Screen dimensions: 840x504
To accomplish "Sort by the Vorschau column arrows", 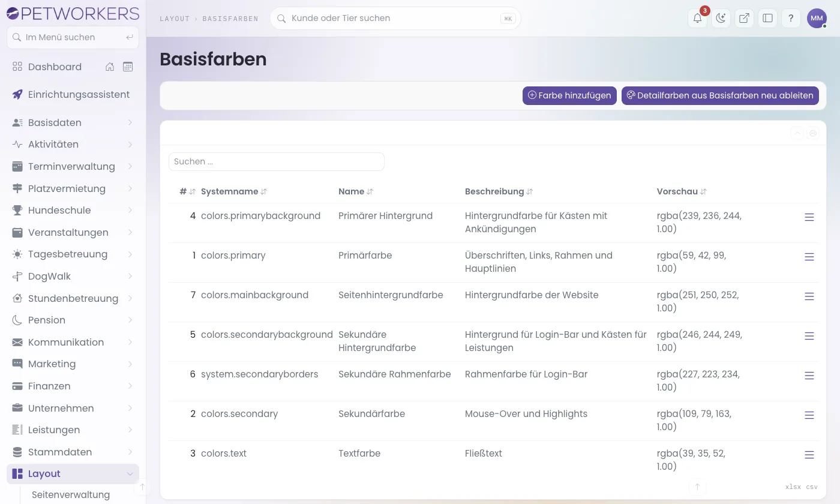I will pyautogui.click(x=703, y=191).
